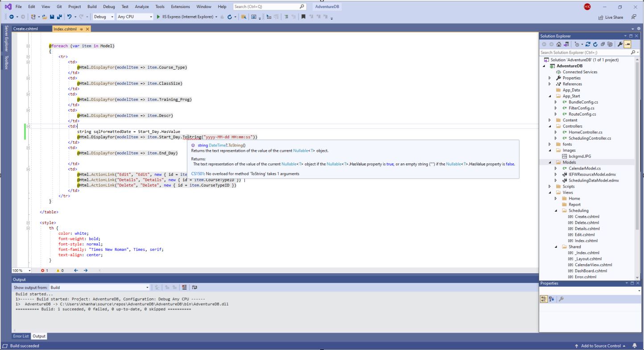This screenshot has width=644, height=350.
Task: Click the Sync with Active Document icon
Action: tap(588, 45)
